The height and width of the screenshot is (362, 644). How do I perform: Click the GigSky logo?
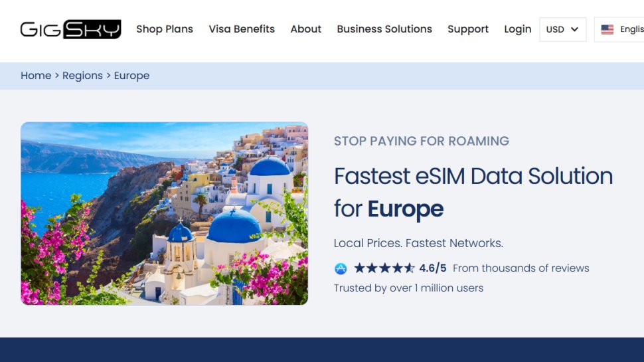pos(70,29)
